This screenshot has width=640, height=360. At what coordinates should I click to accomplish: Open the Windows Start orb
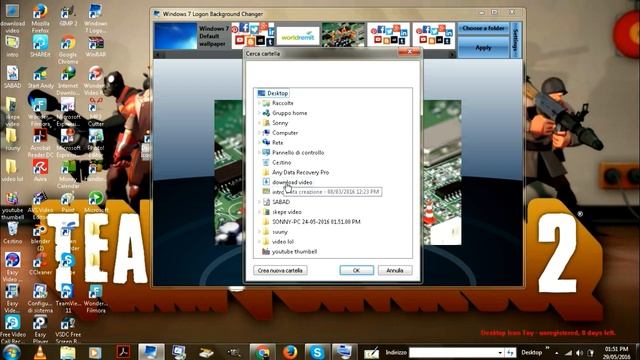[11, 353]
